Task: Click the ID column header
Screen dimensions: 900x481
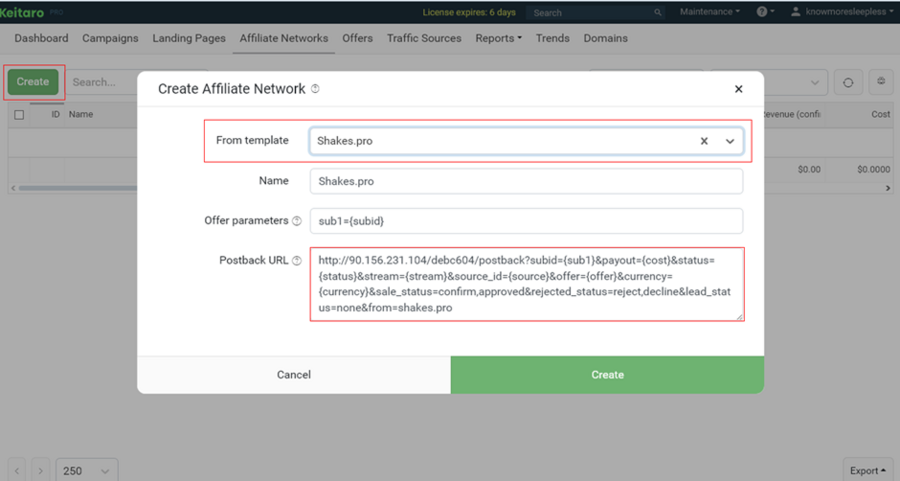Action: click(56, 115)
